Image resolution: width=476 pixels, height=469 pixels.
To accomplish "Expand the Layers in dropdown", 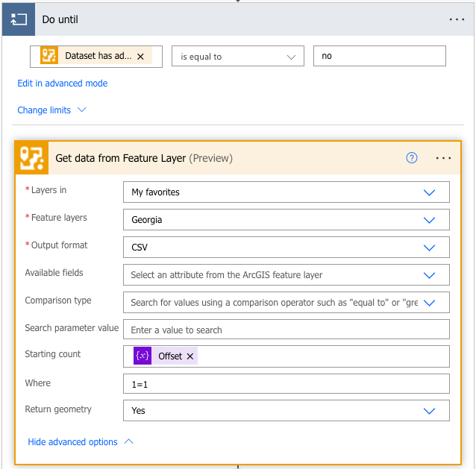I will [429, 192].
